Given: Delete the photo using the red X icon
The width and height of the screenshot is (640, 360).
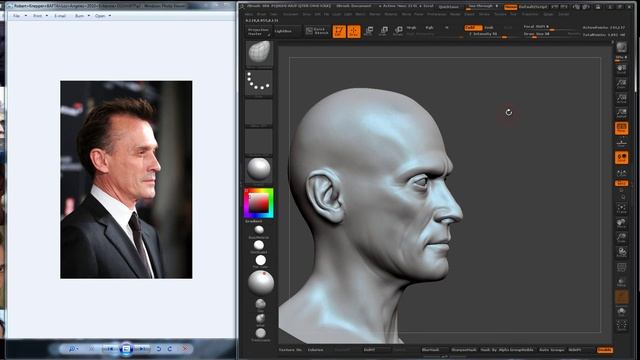Looking at the screenshot, I should [x=185, y=349].
